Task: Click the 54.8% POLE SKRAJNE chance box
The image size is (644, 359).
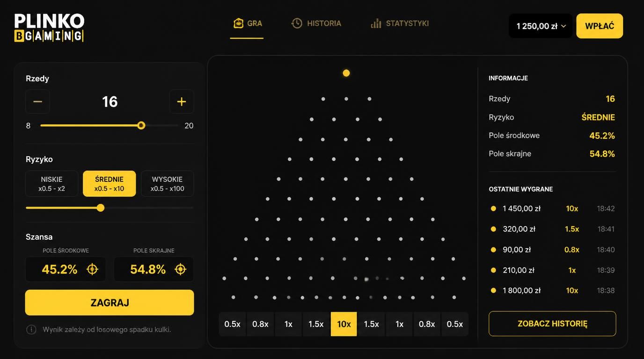Action: [154, 269]
